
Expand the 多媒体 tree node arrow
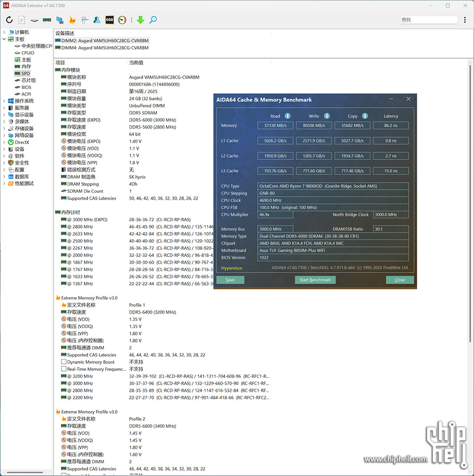coord(4,121)
